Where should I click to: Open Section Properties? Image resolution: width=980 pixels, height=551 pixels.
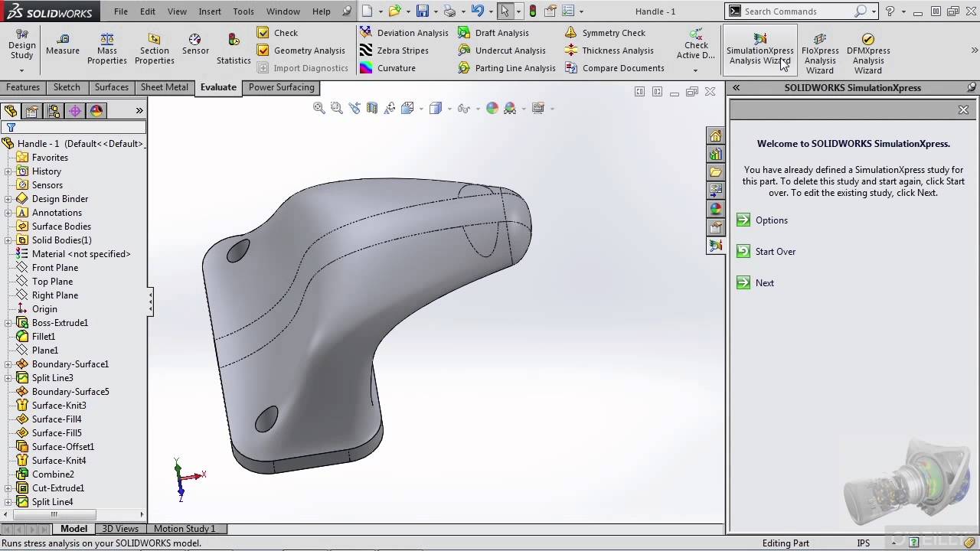point(155,49)
